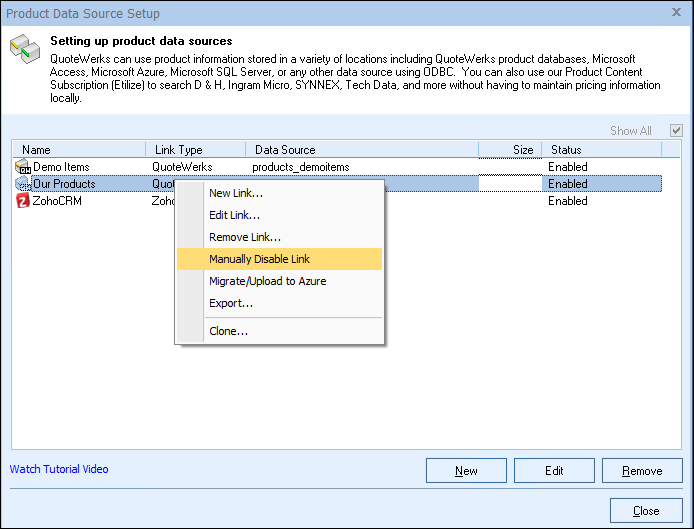
Task: Click Clone in the context menu
Action: [228, 331]
